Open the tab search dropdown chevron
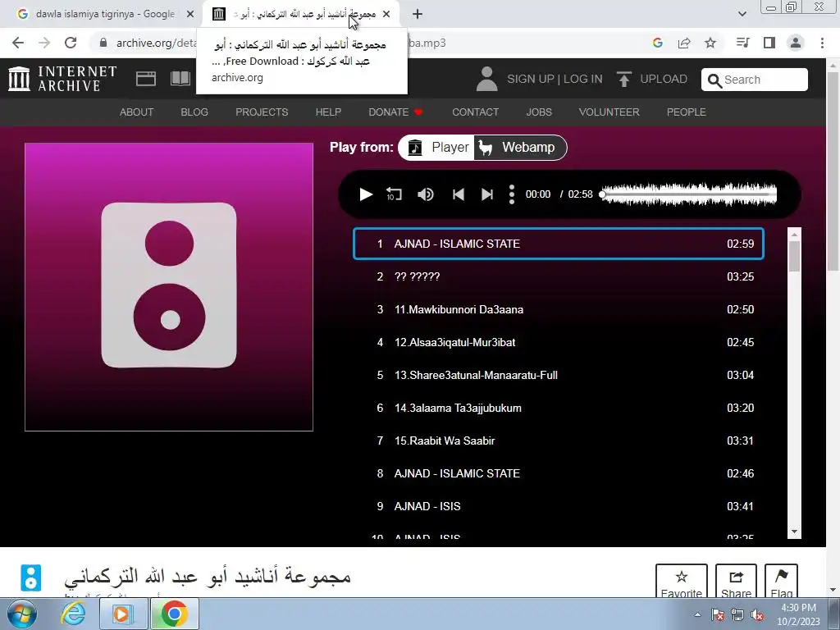 coord(742,14)
